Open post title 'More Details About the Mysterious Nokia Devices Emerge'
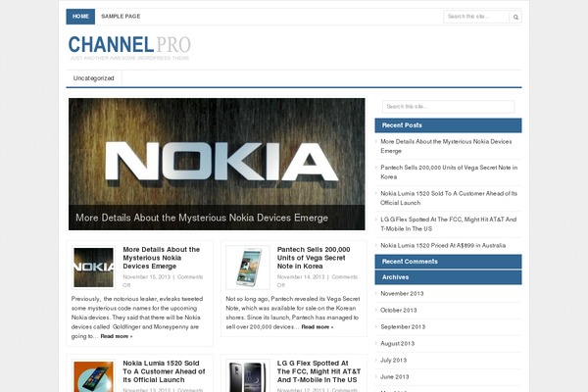 [x=162, y=258]
